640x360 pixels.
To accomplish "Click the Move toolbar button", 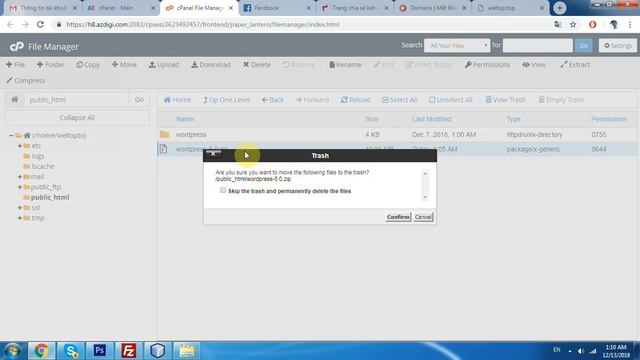I will (124, 64).
